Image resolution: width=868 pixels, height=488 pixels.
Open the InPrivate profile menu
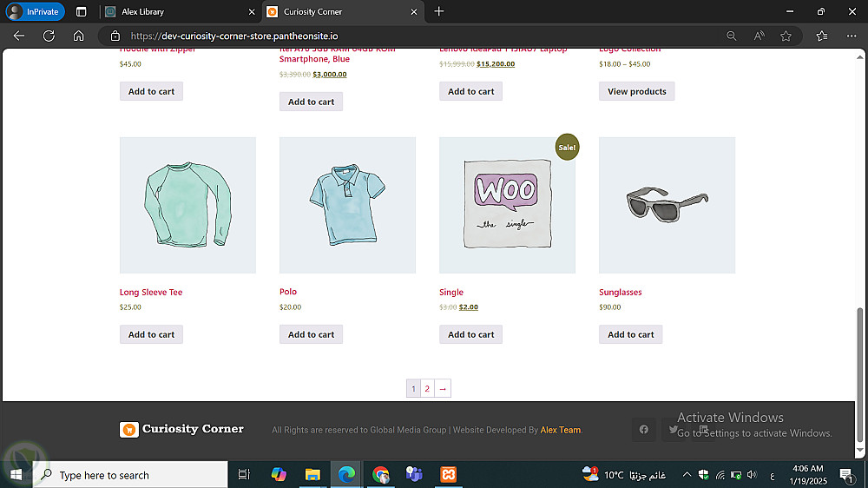coord(36,11)
